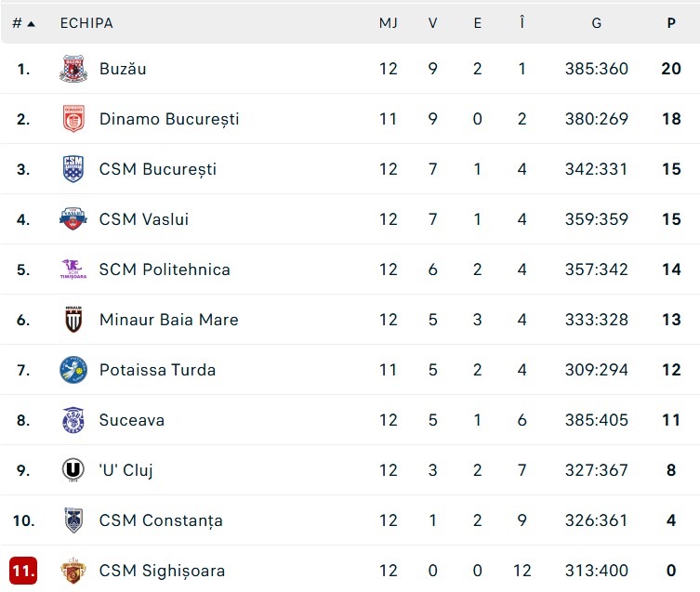Click the Buzău team logo
The height and width of the screenshot is (592, 700).
73,69
